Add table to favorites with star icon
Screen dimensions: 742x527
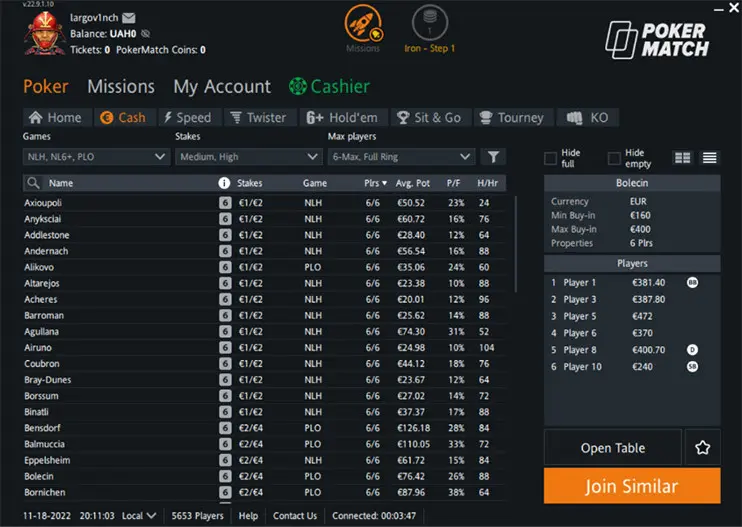(x=703, y=448)
